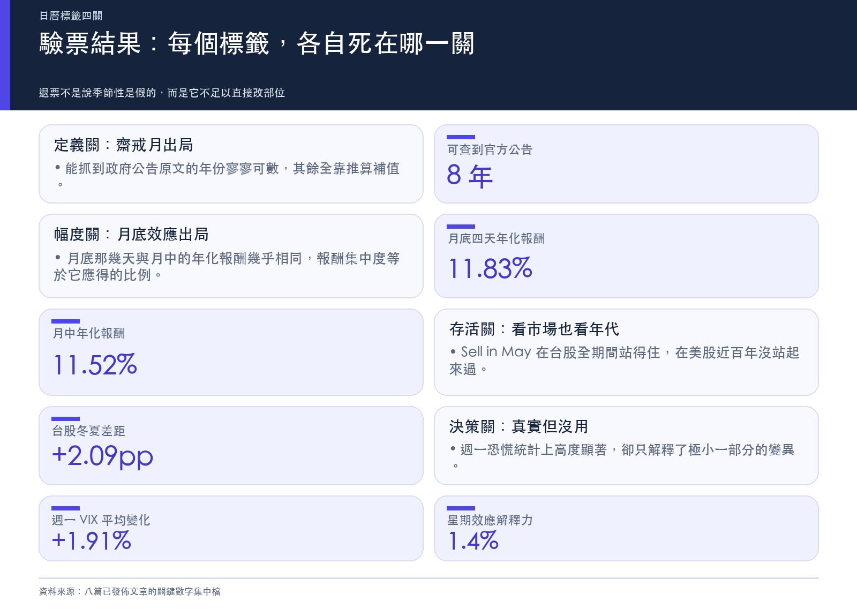Click the value 8 年
The image size is (857, 616).
click(470, 175)
